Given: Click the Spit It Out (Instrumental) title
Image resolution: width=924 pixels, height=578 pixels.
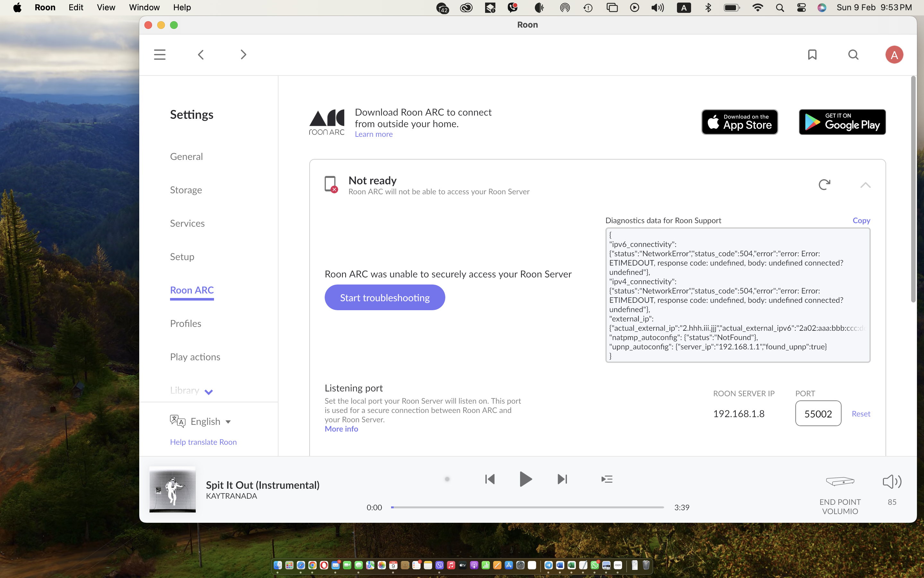Looking at the screenshot, I should click(263, 485).
